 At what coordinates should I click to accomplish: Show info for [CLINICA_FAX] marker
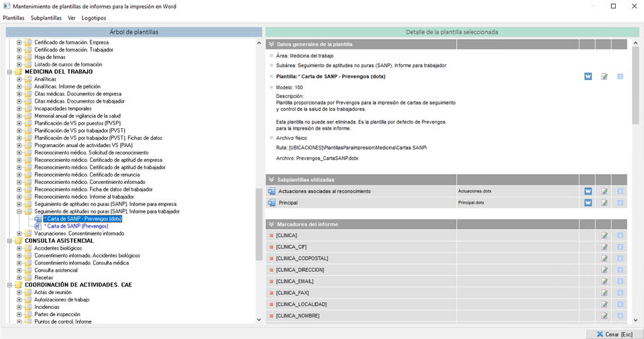[x=620, y=293]
